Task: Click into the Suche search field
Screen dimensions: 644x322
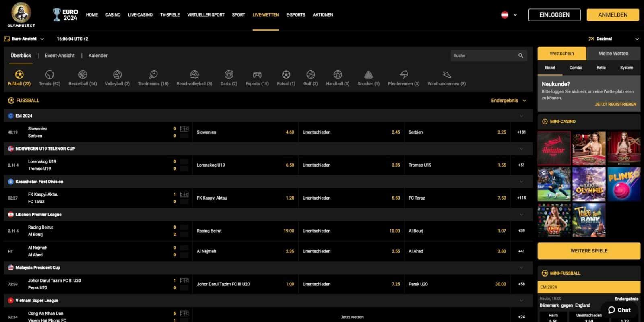Action: (483, 56)
